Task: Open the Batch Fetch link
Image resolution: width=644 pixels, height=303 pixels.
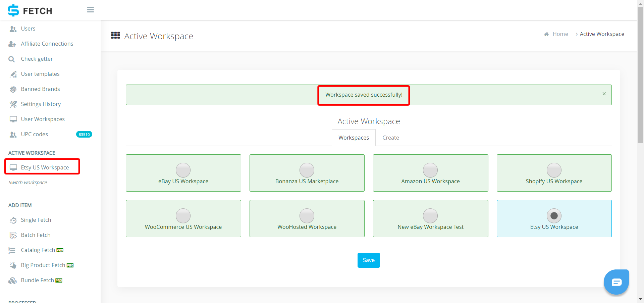Action: [36, 235]
